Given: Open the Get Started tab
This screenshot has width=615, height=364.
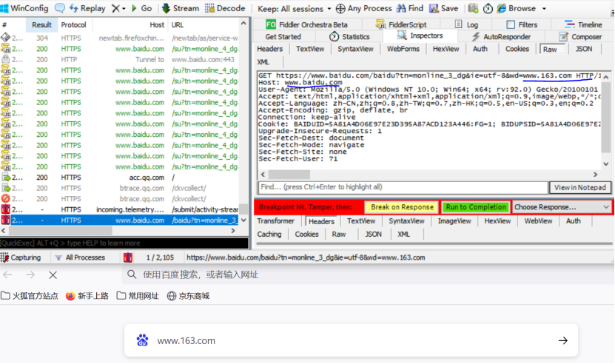Looking at the screenshot, I should (x=283, y=37).
